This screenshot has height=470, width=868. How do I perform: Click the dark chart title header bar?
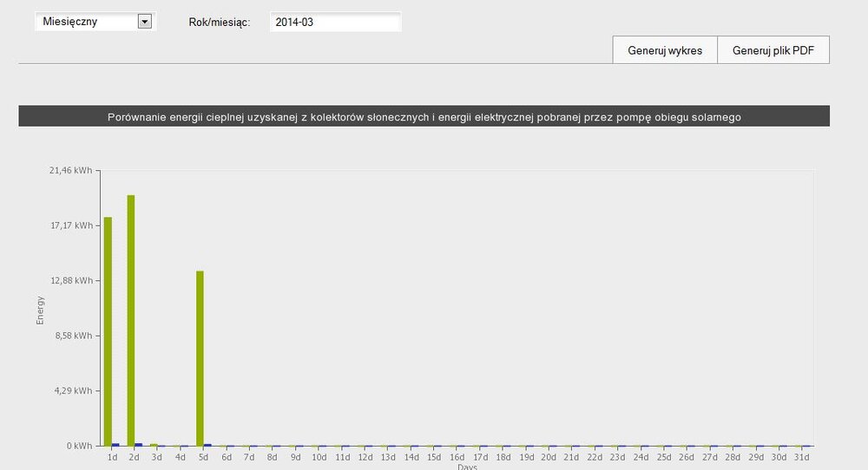[x=424, y=116]
